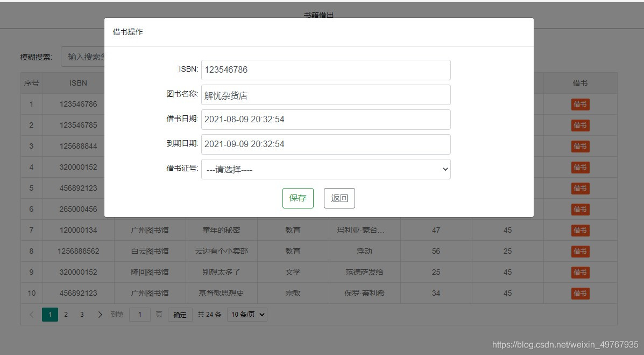This screenshot has height=355, width=644.
Task: Click the 模糊搜索 search box
Action: click(x=83, y=57)
